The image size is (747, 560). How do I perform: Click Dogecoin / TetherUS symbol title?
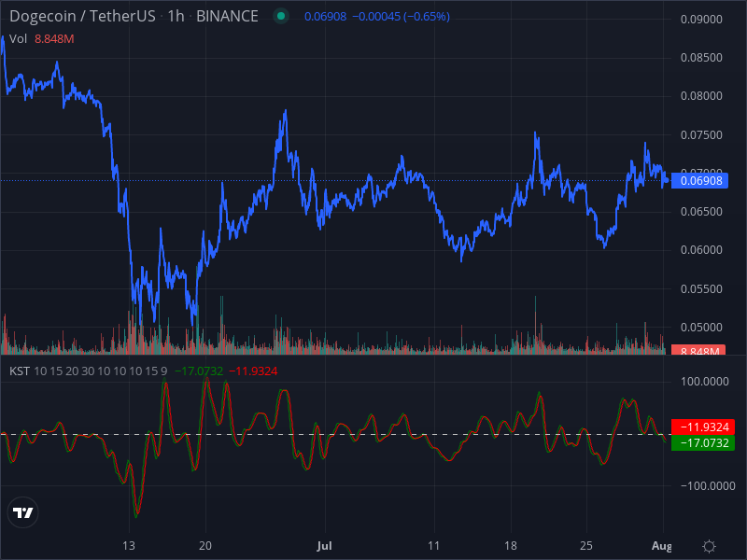click(82, 16)
